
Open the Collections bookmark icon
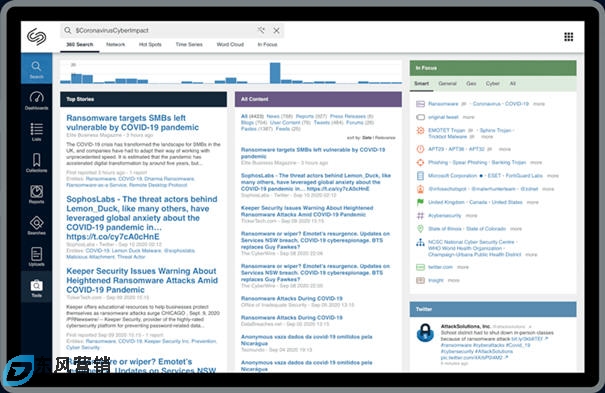coord(36,163)
